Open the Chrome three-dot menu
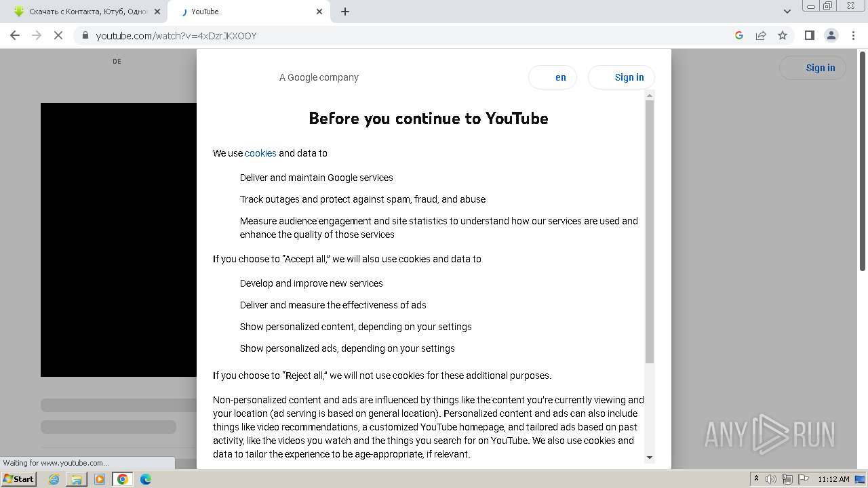Screen dimensions: 868x488 [x=852, y=35]
